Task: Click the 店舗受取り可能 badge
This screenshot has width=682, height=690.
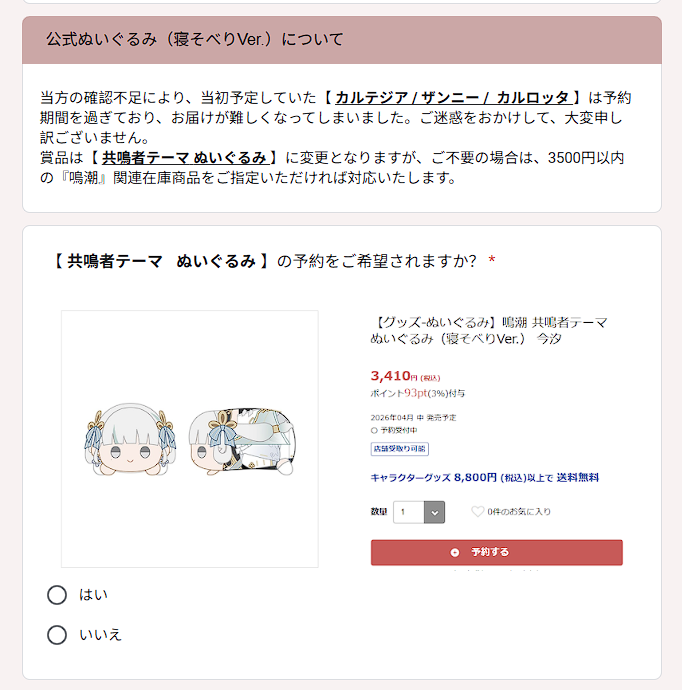Action: click(x=400, y=449)
